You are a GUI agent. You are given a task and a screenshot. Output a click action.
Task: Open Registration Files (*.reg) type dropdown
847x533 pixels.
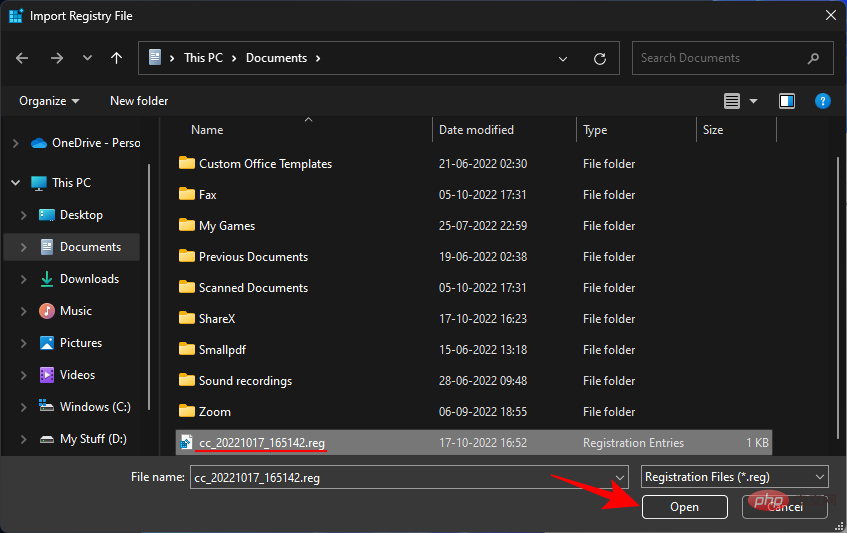pos(735,477)
